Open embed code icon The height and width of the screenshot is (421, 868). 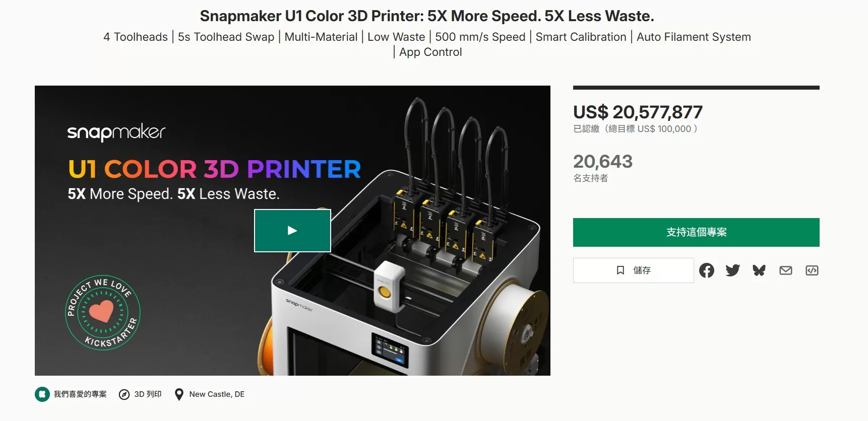(812, 270)
